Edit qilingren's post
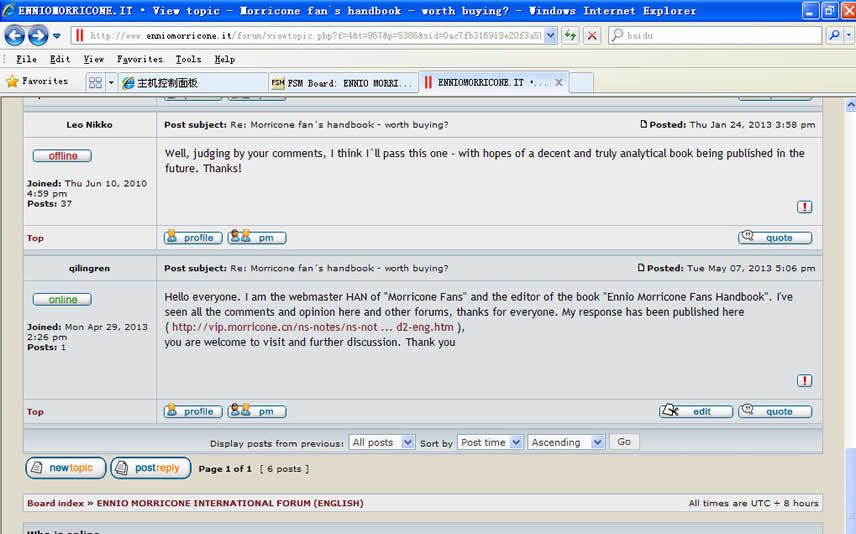Image resolution: width=856 pixels, height=534 pixels. [696, 411]
